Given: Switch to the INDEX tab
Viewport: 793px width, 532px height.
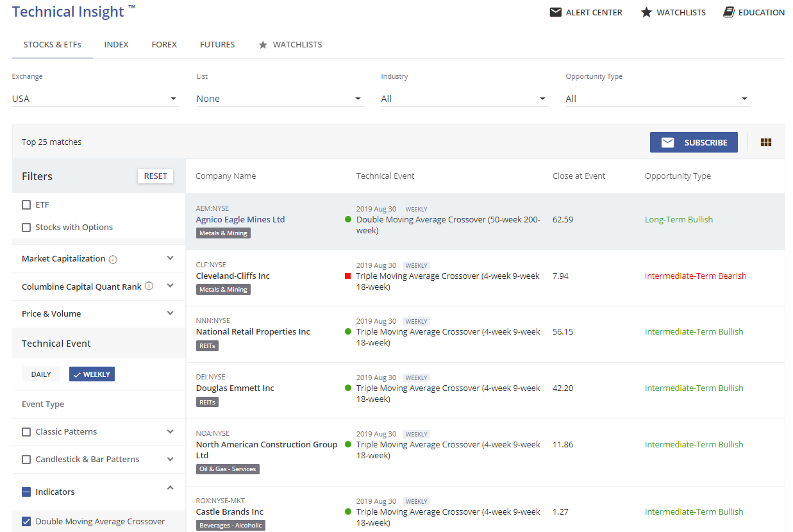Looking at the screenshot, I should coord(117,45).
